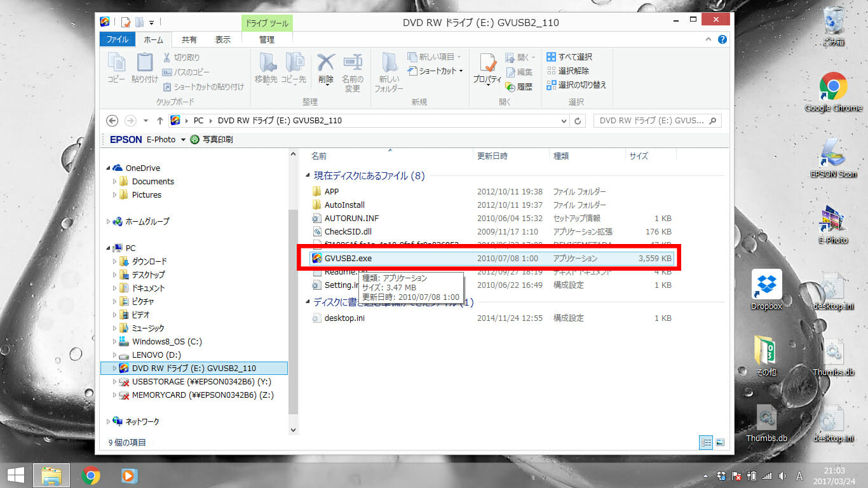Click the Chrome icon in the taskbar
Screen dimensions: 868x488
[x=91, y=475]
